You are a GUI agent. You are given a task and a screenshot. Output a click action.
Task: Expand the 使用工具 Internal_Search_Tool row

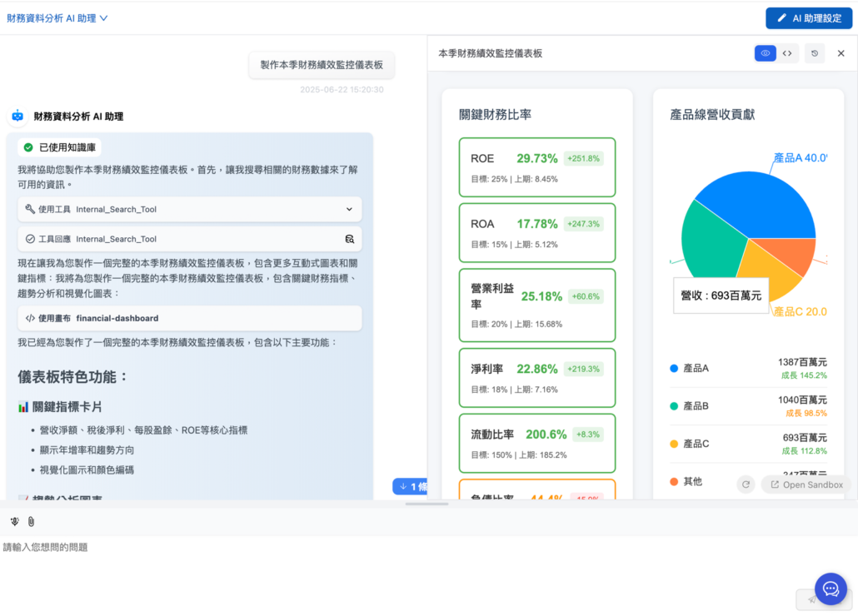coord(349,209)
